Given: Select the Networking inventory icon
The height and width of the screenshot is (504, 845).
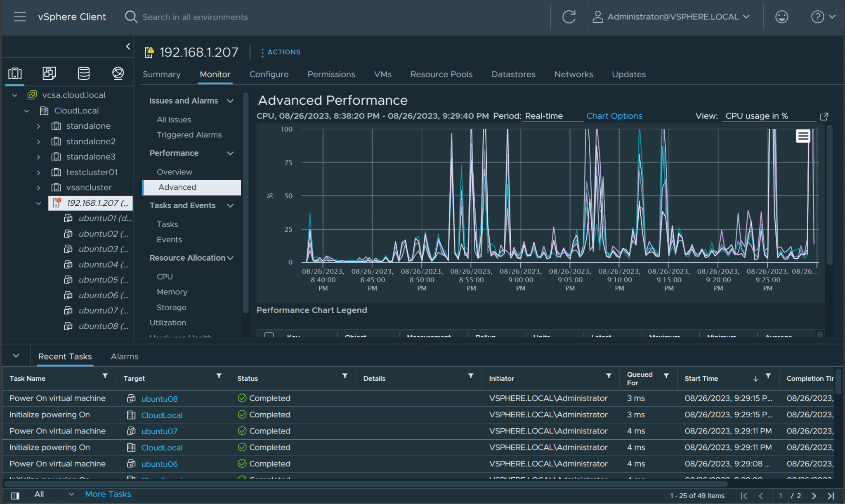Looking at the screenshot, I should coord(118,73).
